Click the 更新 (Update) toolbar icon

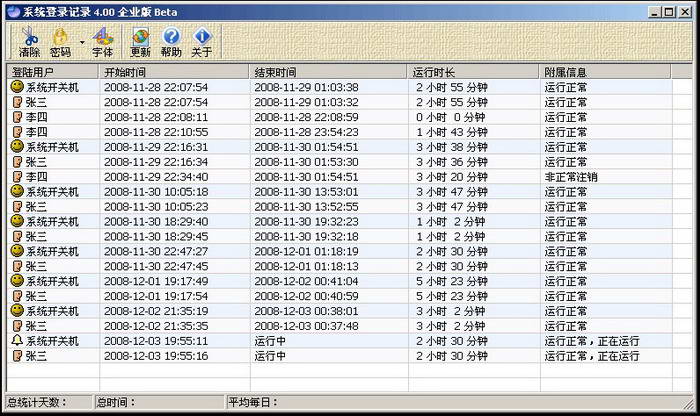(140, 42)
